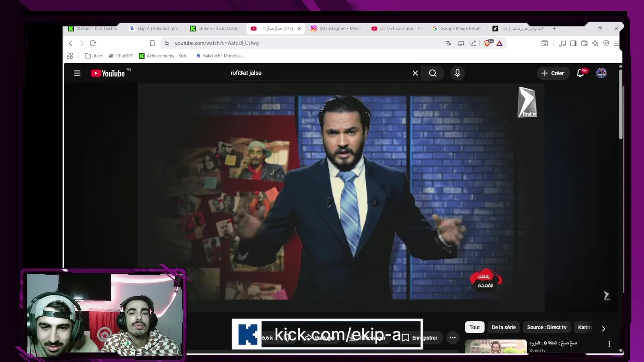Open the Brave Shields lion icon
644x362 pixels.
point(487,43)
